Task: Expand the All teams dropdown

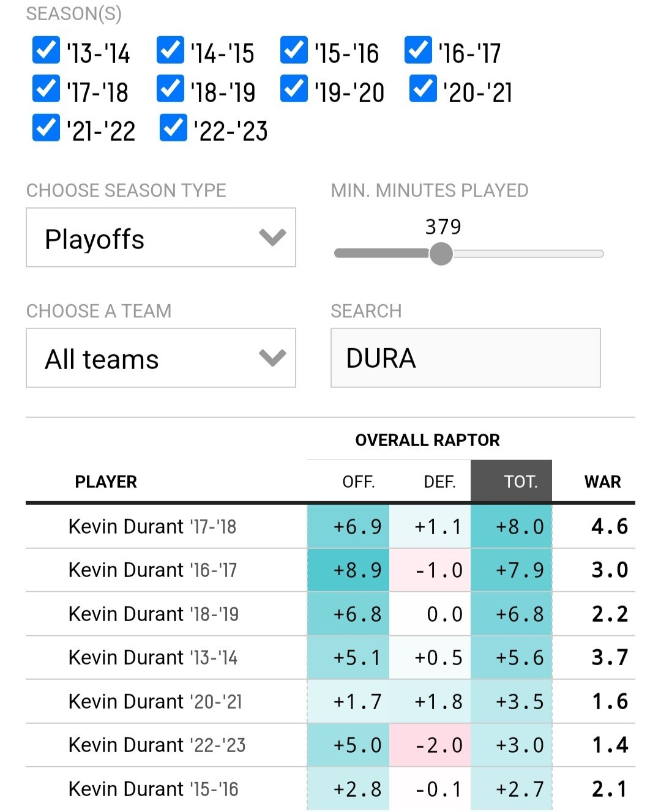Action: [x=160, y=358]
